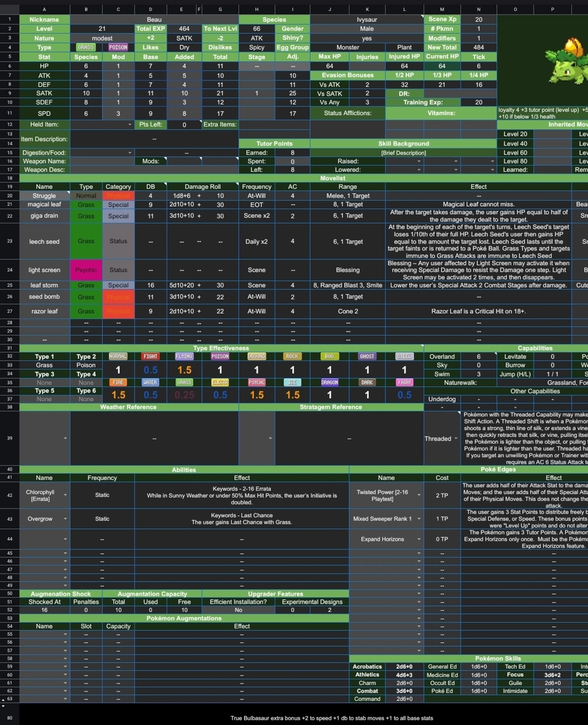588x725 pixels.
Task: Click the Shiny? value 'yes'
Action: point(367,38)
